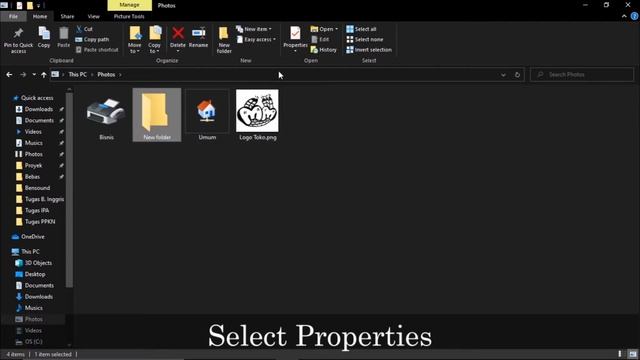Viewport: 640px width, 360px height.
Task: Open the Tugas PPKN folder
Action: point(40,222)
